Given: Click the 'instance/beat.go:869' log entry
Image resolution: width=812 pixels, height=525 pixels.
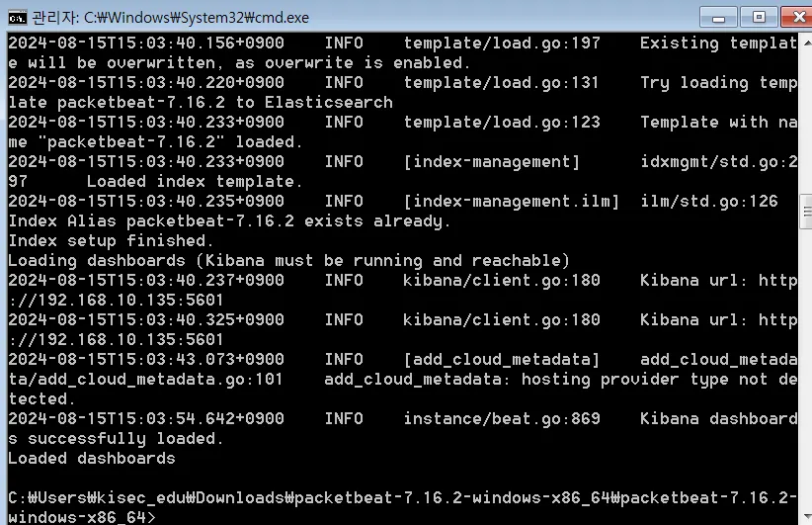Looking at the screenshot, I should coord(501,419).
